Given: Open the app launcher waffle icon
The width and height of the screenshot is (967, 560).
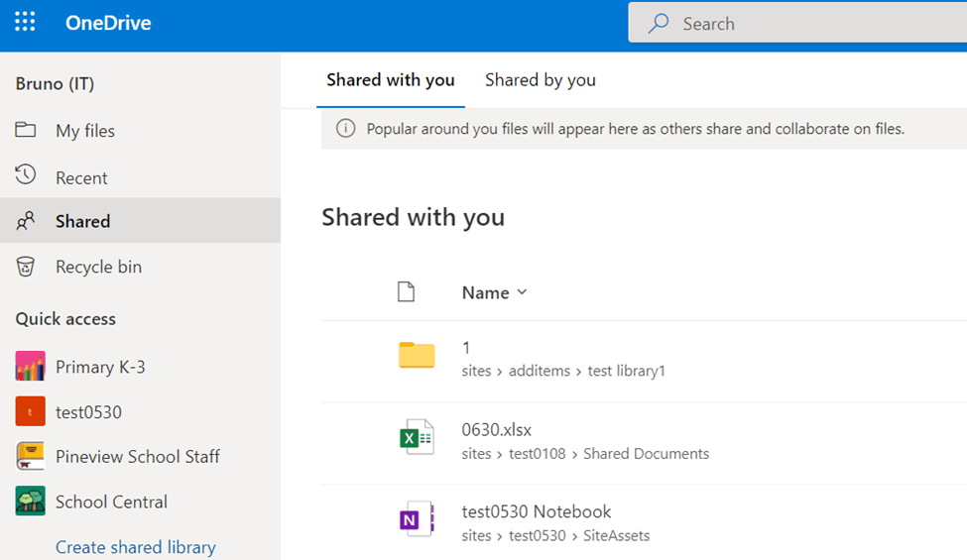Looking at the screenshot, I should [x=25, y=23].
